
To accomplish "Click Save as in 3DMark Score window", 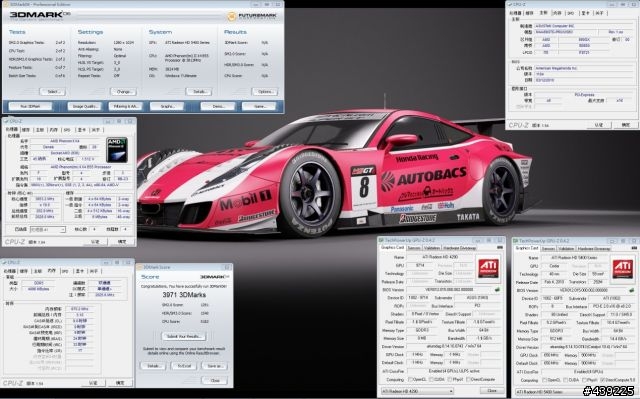I will pyautogui.click(x=215, y=366).
